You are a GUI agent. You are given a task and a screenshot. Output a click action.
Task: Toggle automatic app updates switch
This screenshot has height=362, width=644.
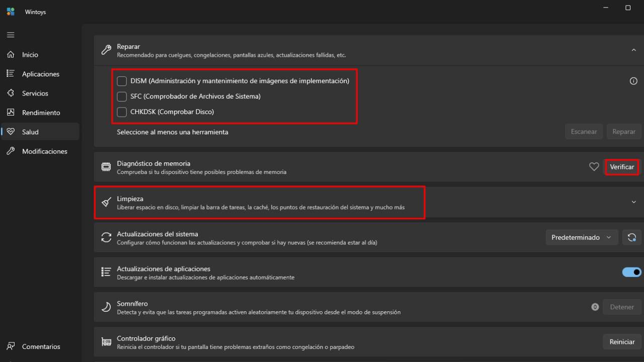click(x=632, y=272)
